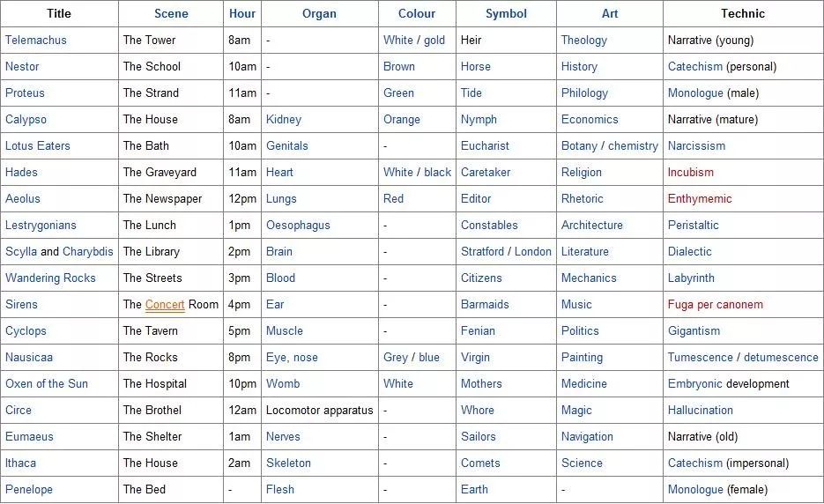Open the Incubism red link
Screen dimensions: 824x504
pyautogui.click(x=691, y=172)
